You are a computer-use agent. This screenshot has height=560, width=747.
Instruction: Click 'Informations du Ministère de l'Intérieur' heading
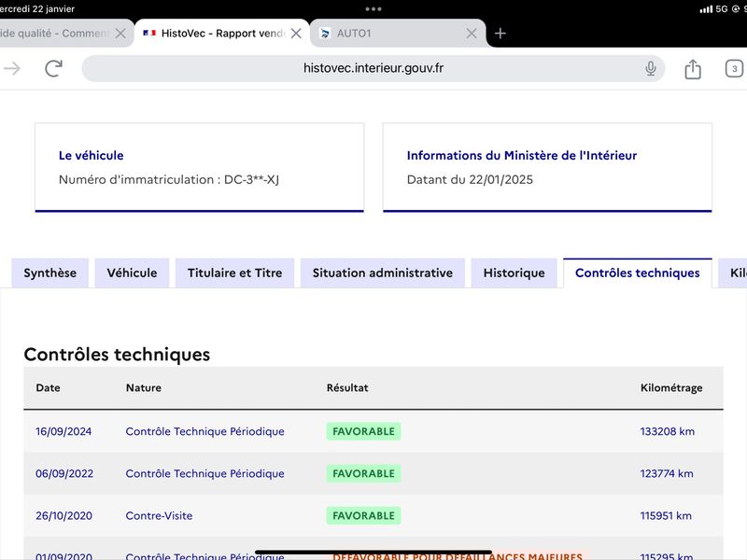[x=522, y=155]
